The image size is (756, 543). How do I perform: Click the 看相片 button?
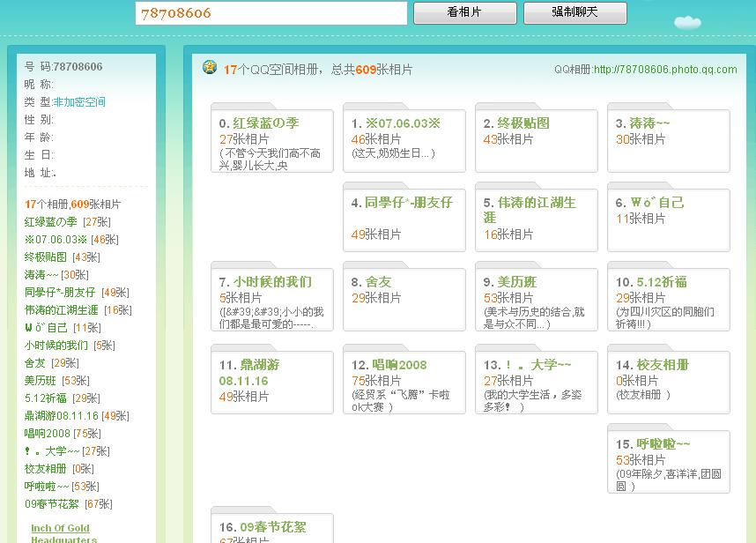click(x=464, y=12)
